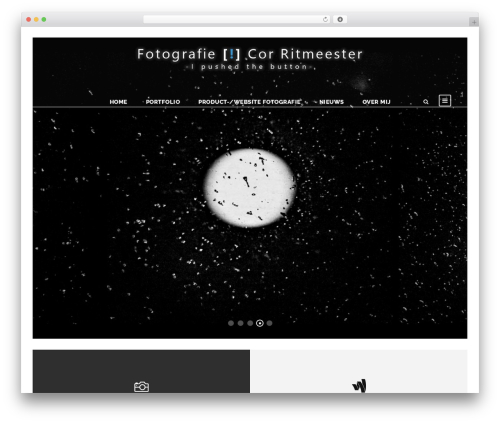Click the camera icon in dark panel
Screen dimensions: 500x423
pyautogui.click(x=141, y=387)
